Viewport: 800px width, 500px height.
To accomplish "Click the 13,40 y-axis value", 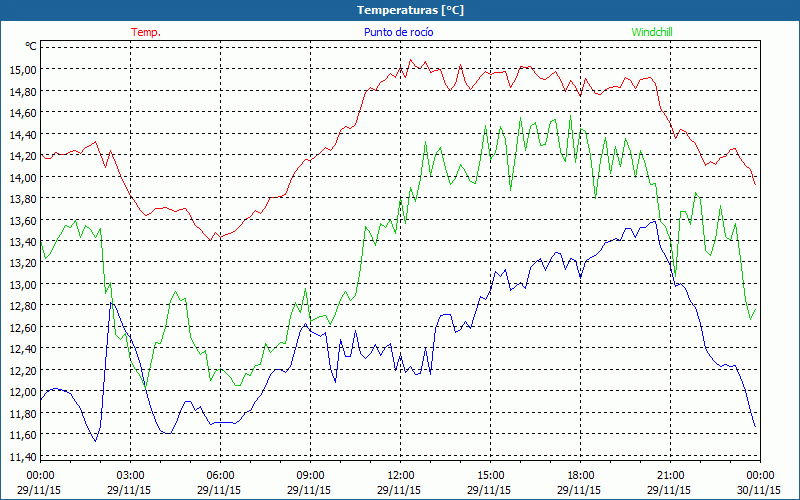I will tap(23, 242).
